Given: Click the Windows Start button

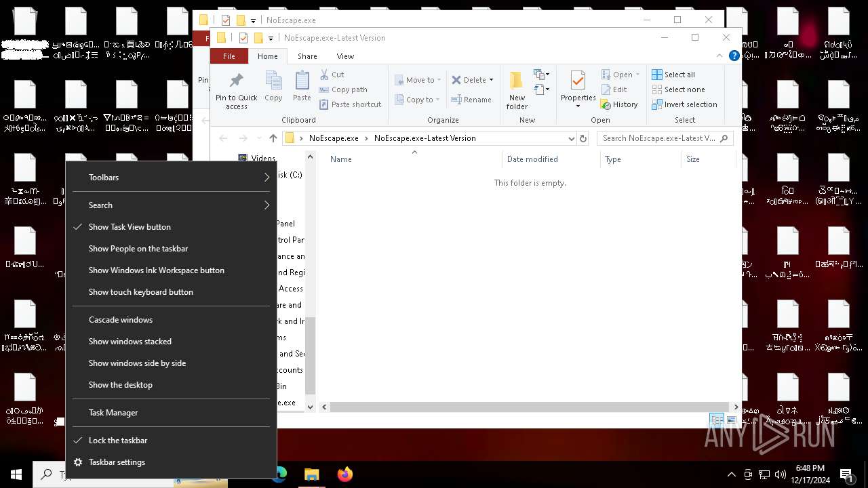Looking at the screenshot, I should click(x=16, y=474).
